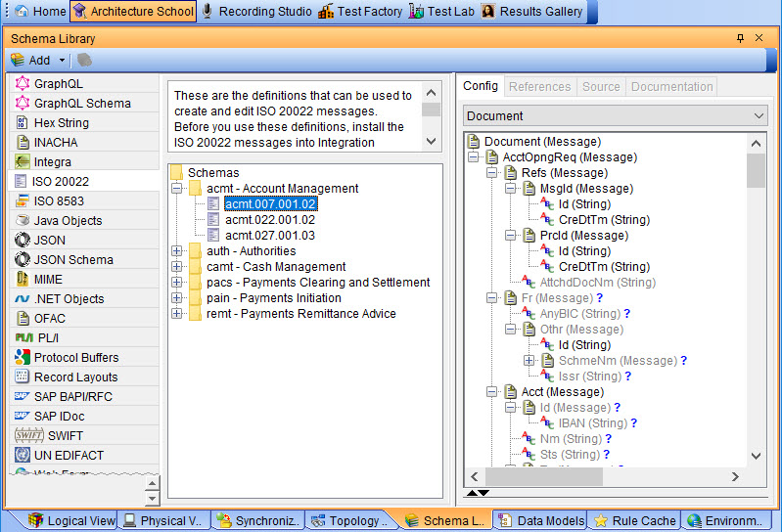
Task: Select schema acmt.022.001.02
Action: (x=270, y=220)
